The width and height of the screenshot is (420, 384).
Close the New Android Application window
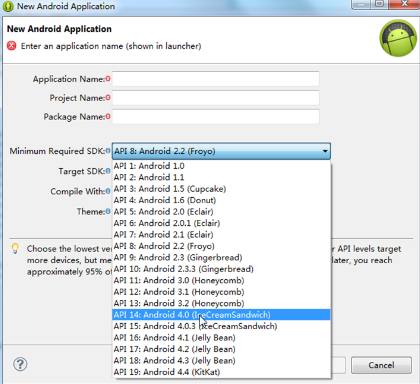click(x=405, y=4)
